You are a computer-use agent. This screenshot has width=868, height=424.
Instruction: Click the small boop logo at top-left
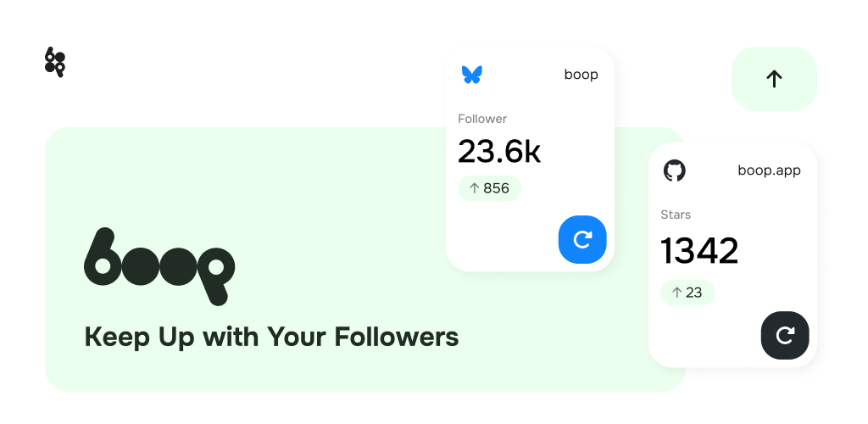[x=55, y=62]
